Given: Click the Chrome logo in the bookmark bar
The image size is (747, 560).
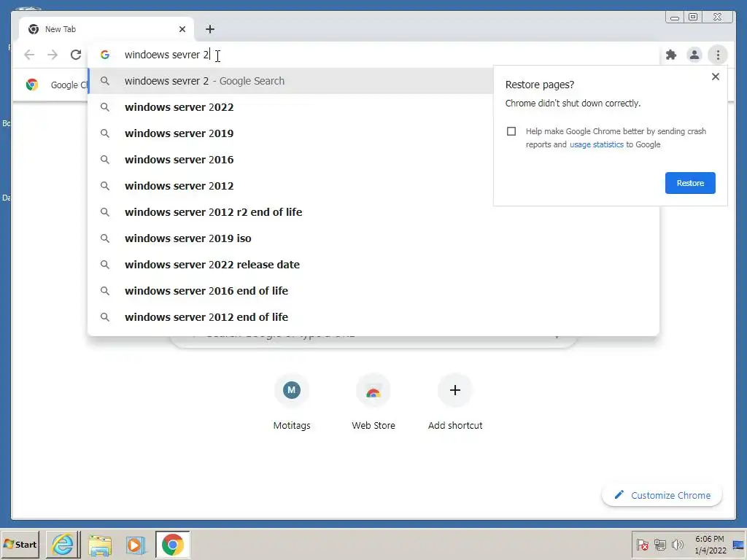Looking at the screenshot, I should pos(32,85).
